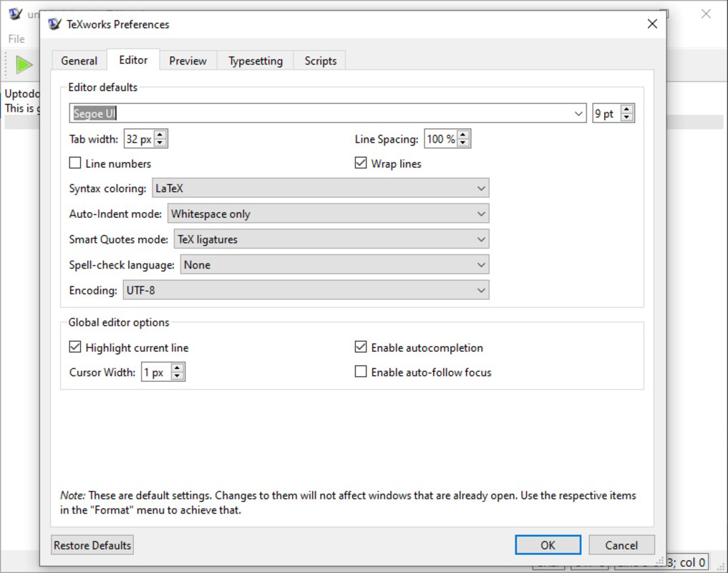The height and width of the screenshot is (573, 728).
Task: Decrease Cursor Width with down arrow
Action: click(177, 376)
